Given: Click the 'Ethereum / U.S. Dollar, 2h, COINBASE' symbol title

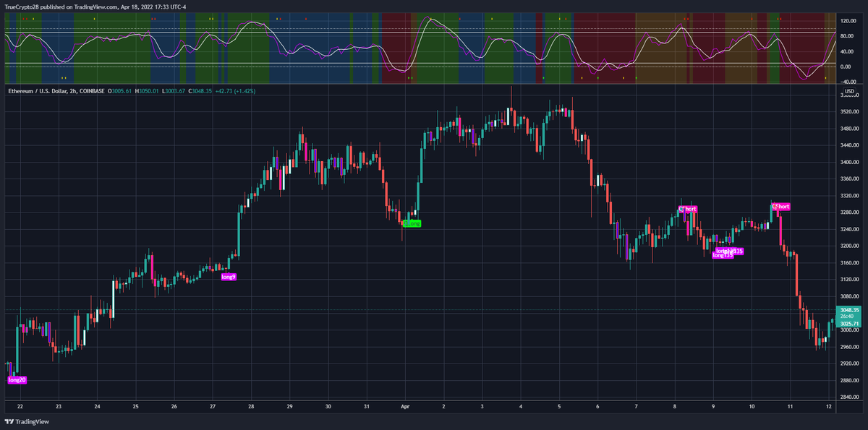Looking at the screenshot, I should click(x=56, y=91).
